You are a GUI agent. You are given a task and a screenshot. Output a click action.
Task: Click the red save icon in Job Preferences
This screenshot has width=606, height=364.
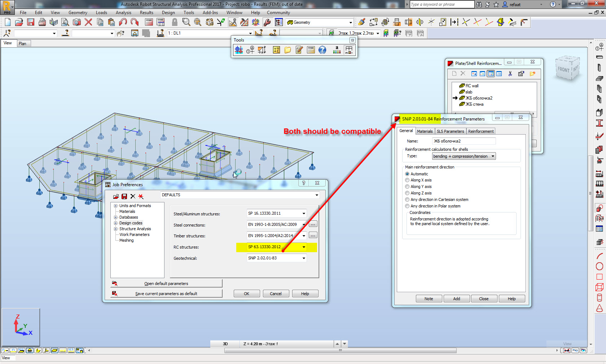coord(124,196)
